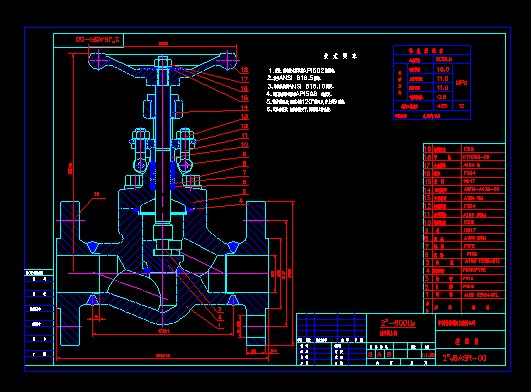Click row 1 number in the parts list

tap(427, 295)
